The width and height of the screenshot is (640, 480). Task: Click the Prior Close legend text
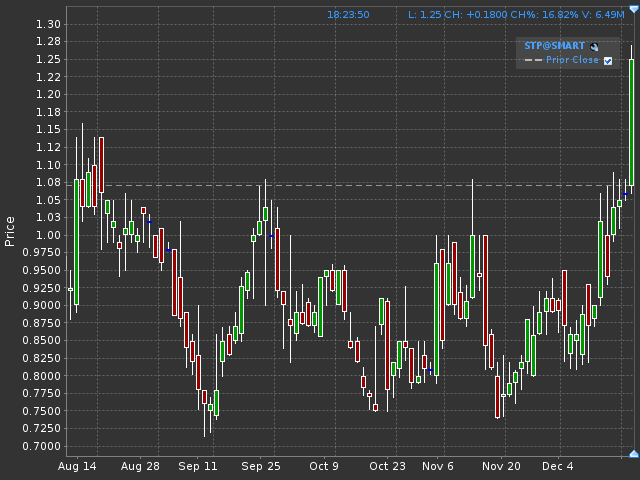click(x=572, y=60)
